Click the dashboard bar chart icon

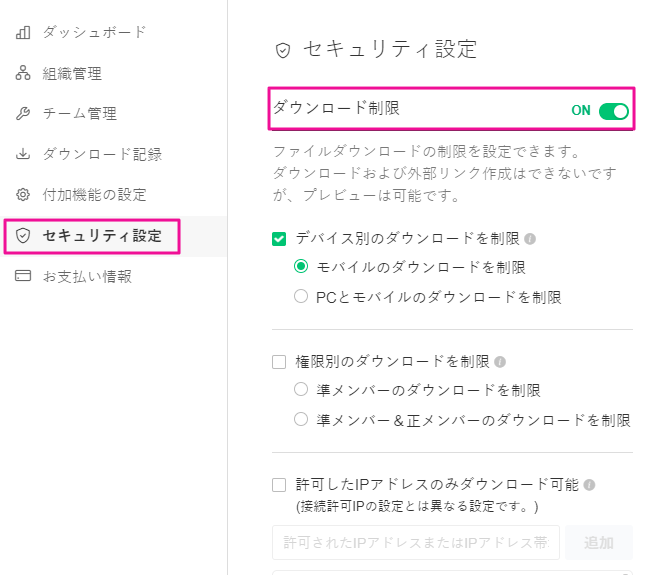23,32
